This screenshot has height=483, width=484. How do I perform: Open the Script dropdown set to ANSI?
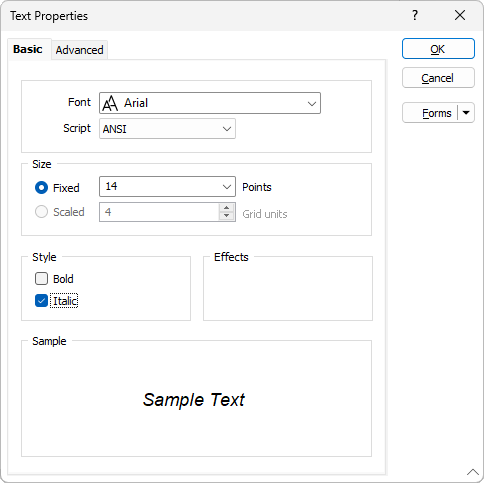167,129
